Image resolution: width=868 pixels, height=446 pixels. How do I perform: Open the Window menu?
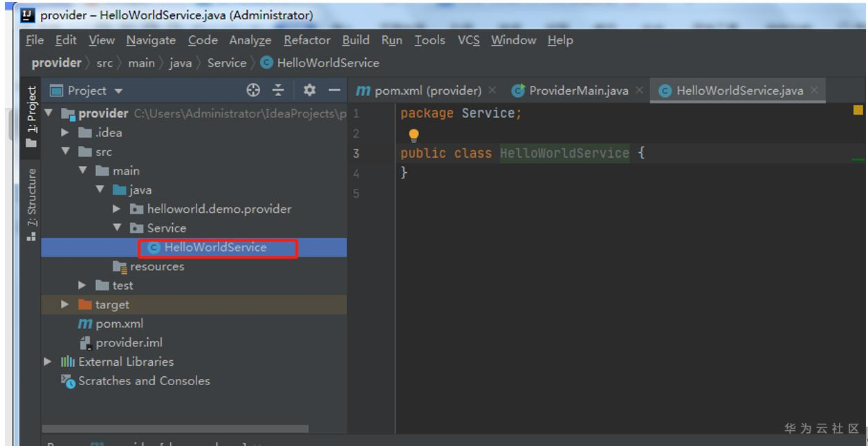coord(513,40)
